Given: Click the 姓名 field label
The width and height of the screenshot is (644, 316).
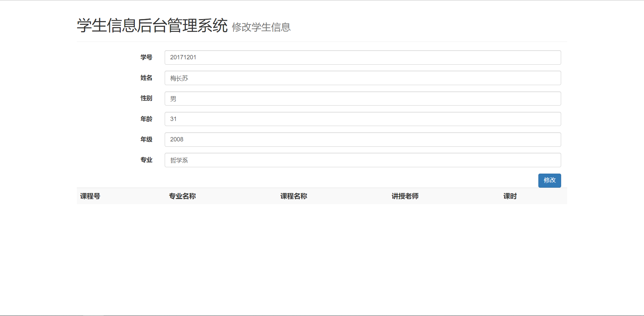Looking at the screenshot, I should pyautogui.click(x=146, y=78).
